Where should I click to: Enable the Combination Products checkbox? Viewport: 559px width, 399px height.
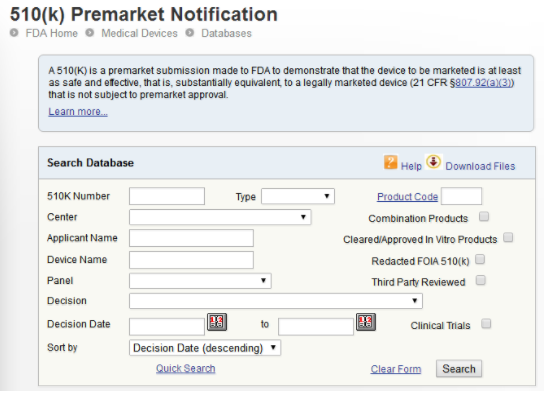click(x=484, y=216)
